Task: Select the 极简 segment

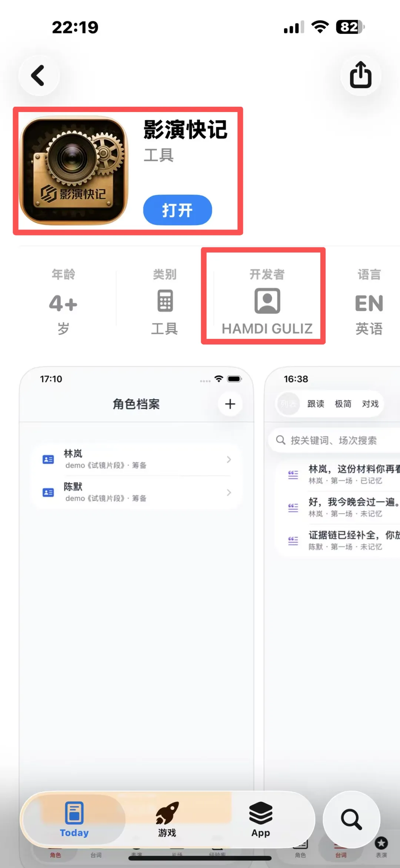Action: point(343,404)
